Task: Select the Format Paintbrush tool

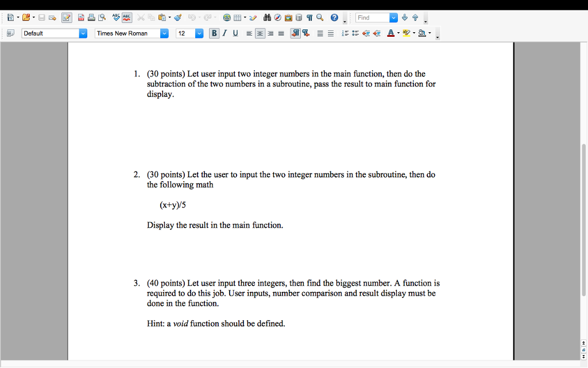Action: click(178, 18)
